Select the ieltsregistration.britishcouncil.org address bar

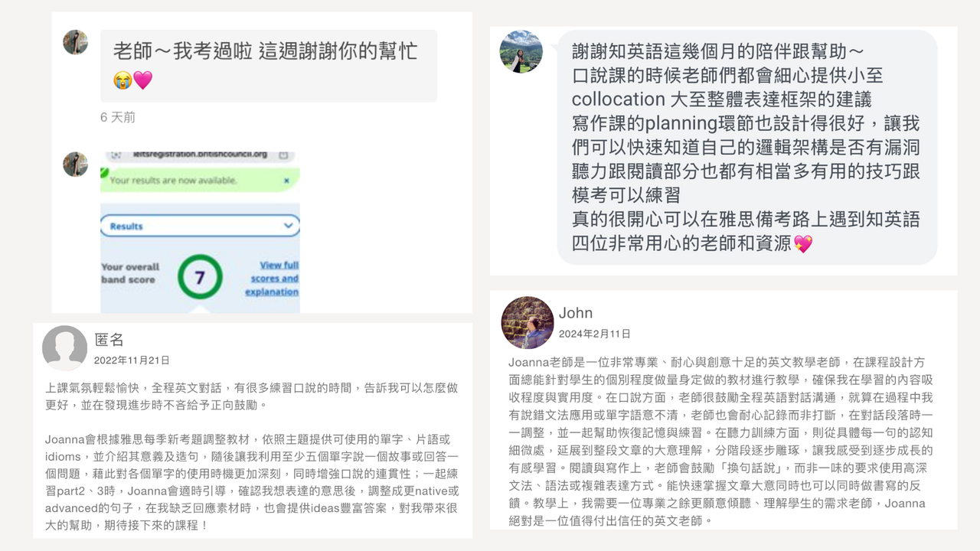(199, 155)
